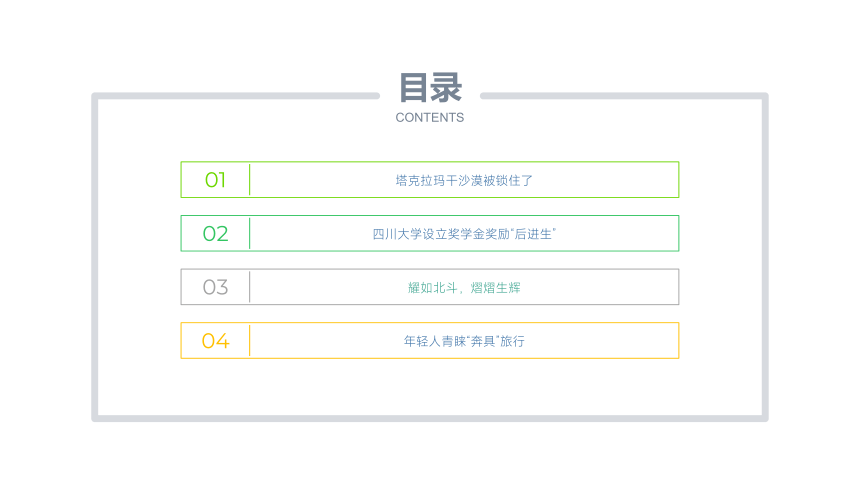Open the 年轻人青睐"奔县"旅行 entry
The height and width of the screenshot is (484, 860).
coord(464,341)
